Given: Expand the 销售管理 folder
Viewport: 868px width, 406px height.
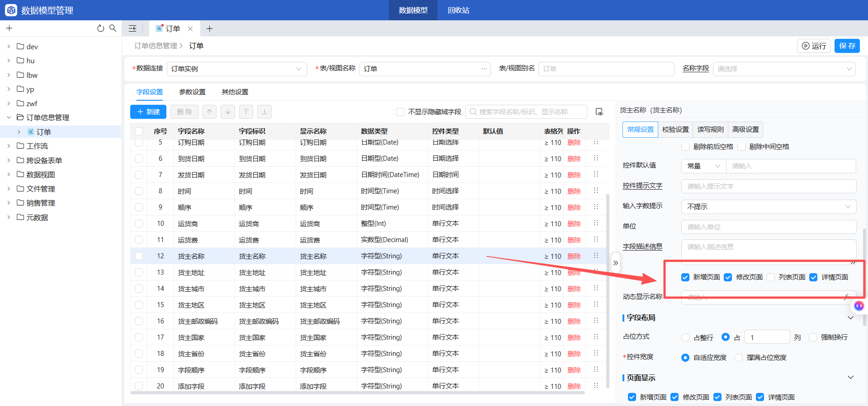Looking at the screenshot, I should pos(9,203).
